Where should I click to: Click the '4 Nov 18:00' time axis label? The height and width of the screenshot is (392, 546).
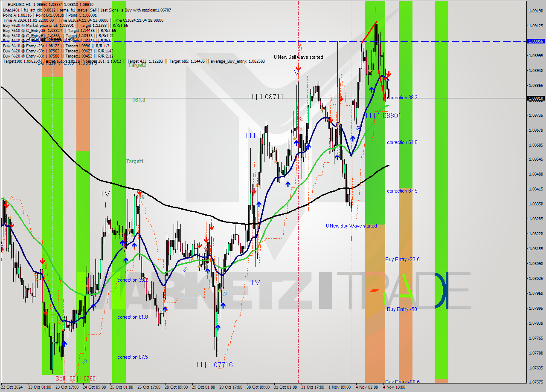pyautogui.click(x=394, y=387)
